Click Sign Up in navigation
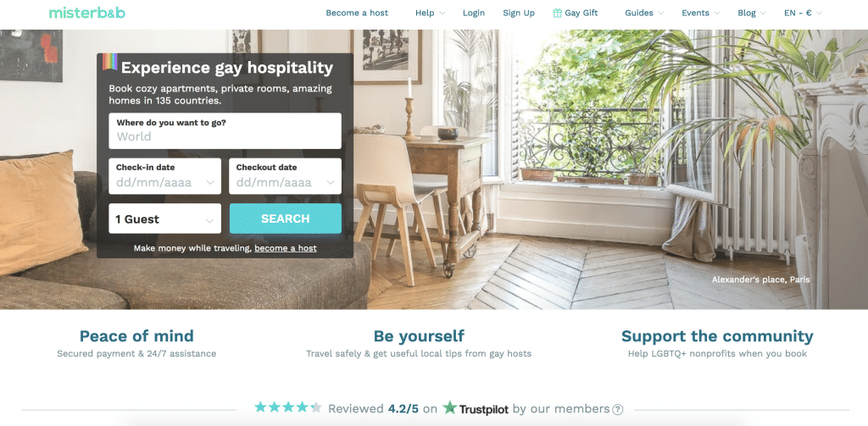This screenshot has height=426, width=868. point(519,13)
